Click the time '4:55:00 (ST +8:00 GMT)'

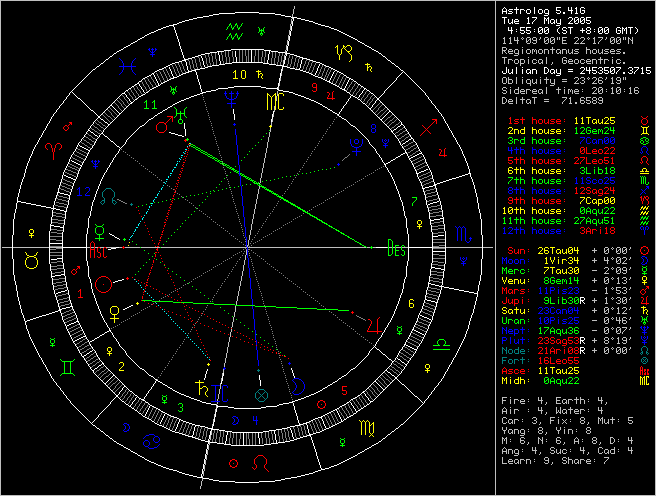click(573, 31)
